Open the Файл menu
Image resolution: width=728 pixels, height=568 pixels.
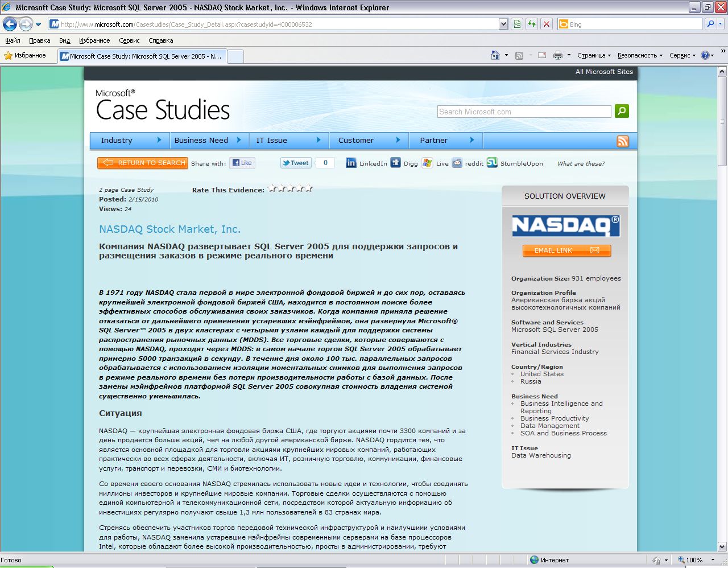point(13,40)
